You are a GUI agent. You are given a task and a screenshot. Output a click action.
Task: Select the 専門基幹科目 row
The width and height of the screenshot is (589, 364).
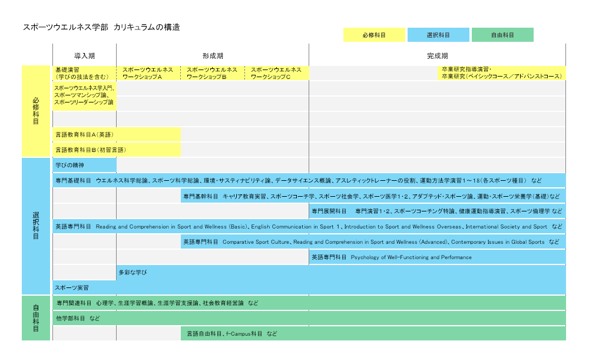(x=373, y=196)
